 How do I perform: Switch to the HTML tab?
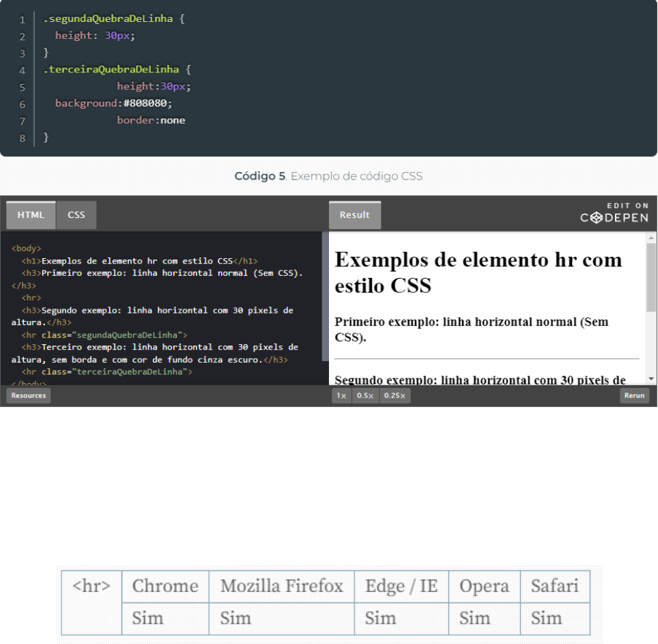pos(31,214)
